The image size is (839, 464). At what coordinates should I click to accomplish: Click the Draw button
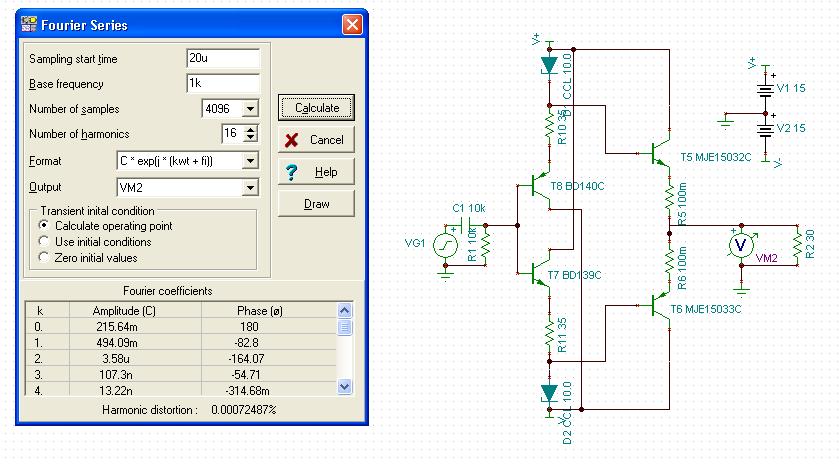point(316,204)
